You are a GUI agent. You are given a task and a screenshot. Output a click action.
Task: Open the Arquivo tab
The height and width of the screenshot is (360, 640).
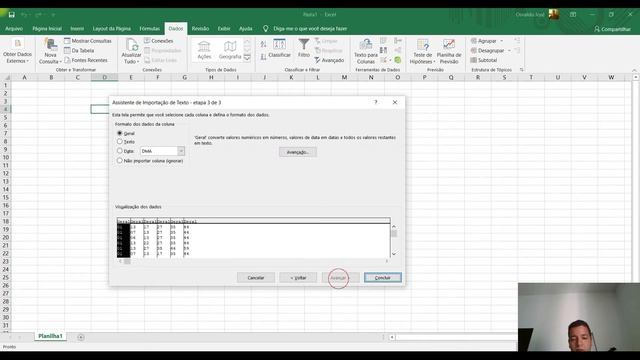pos(14,29)
